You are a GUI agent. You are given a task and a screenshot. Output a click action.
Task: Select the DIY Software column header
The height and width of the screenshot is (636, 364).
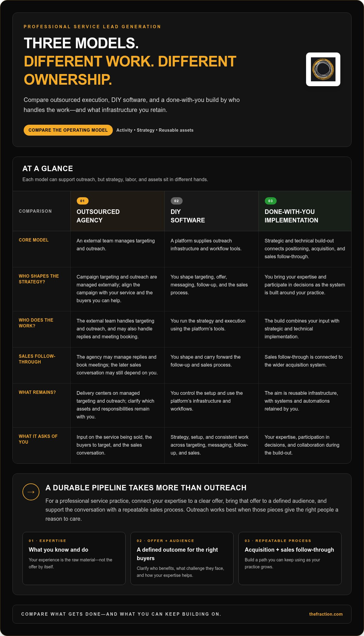coord(211,211)
